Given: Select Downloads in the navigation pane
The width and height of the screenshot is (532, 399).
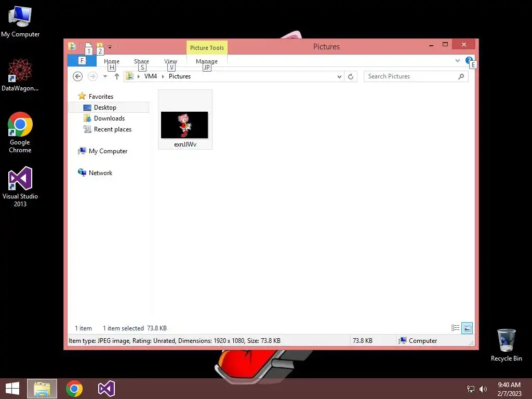Looking at the screenshot, I should point(109,118).
